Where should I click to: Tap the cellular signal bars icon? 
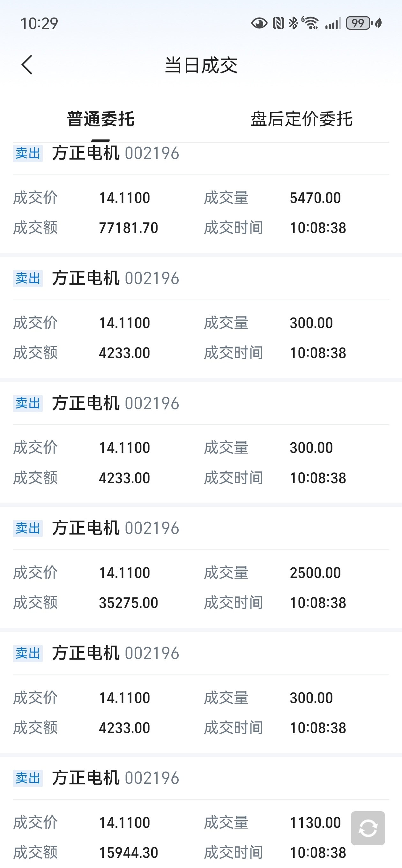click(x=333, y=23)
